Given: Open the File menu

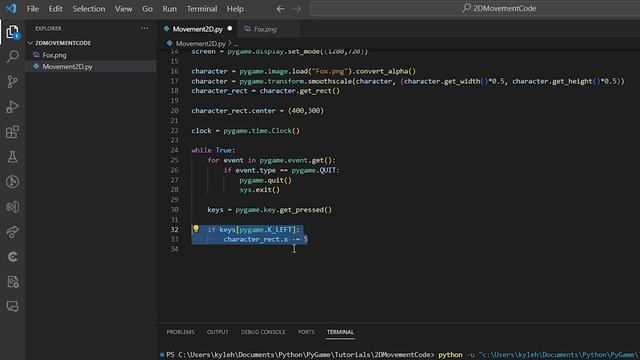Looking at the screenshot, I should tap(33, 9).
